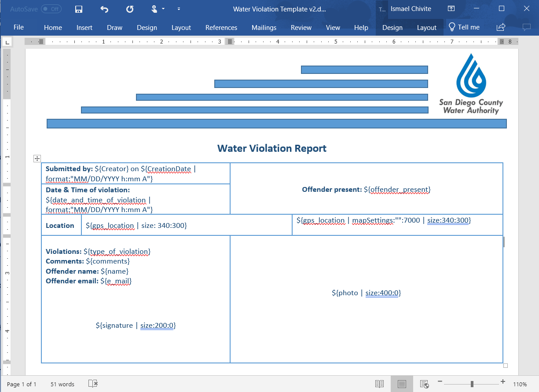The width and height of the screenshot is (539, 392).
Task: Increase zoom with the zoom slider
Action: pos(502,382)
